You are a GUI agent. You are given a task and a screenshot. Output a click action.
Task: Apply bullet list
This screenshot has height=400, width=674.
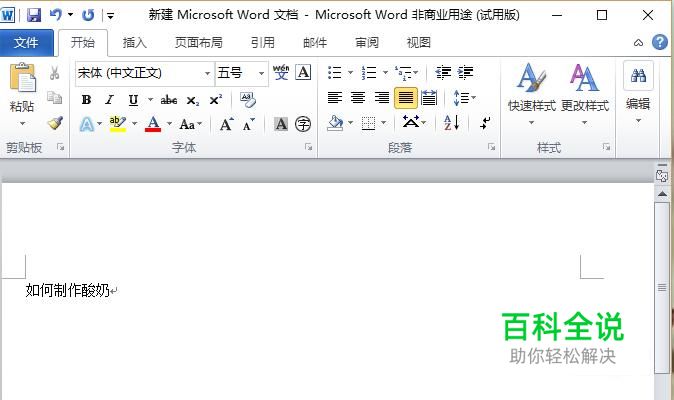pyautogui.click(x=334, y=73)
